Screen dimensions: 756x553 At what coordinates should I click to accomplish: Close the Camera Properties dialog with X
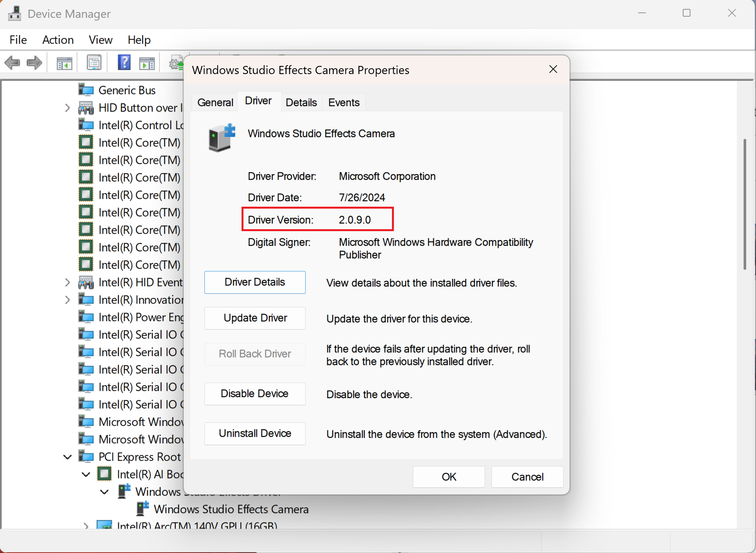553,69
